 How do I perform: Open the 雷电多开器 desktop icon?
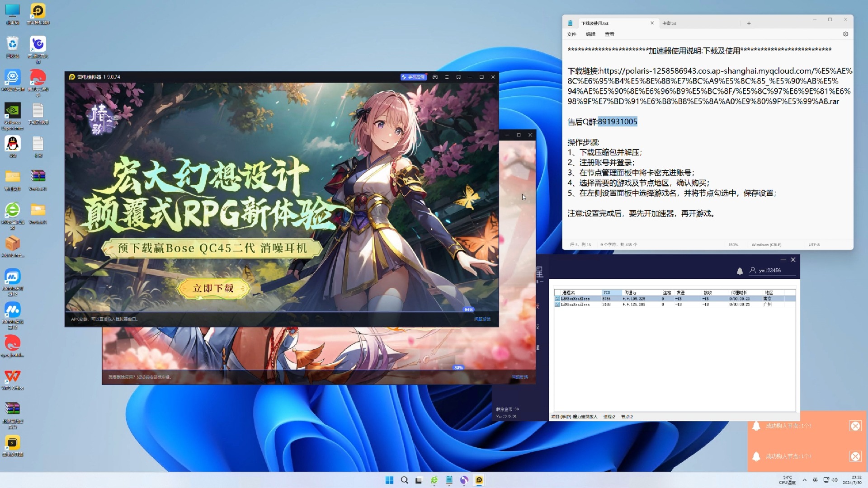pos(13,446)
